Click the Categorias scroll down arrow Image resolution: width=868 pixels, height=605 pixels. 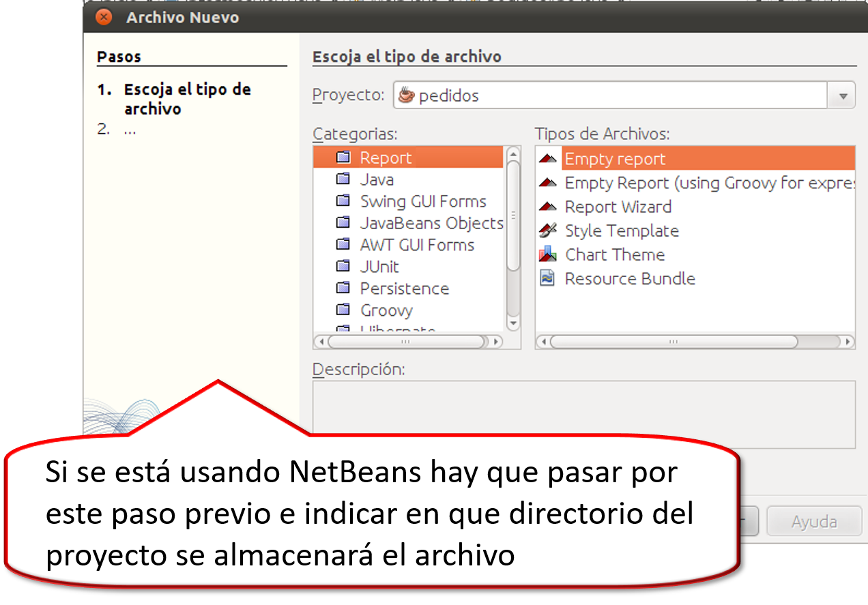coord(513,323)
